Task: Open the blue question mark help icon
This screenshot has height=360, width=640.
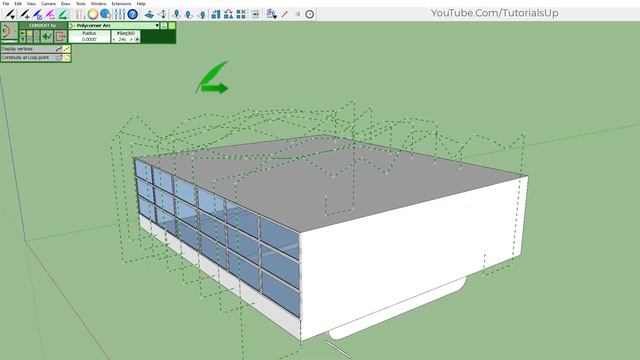Action: (133, 14)
